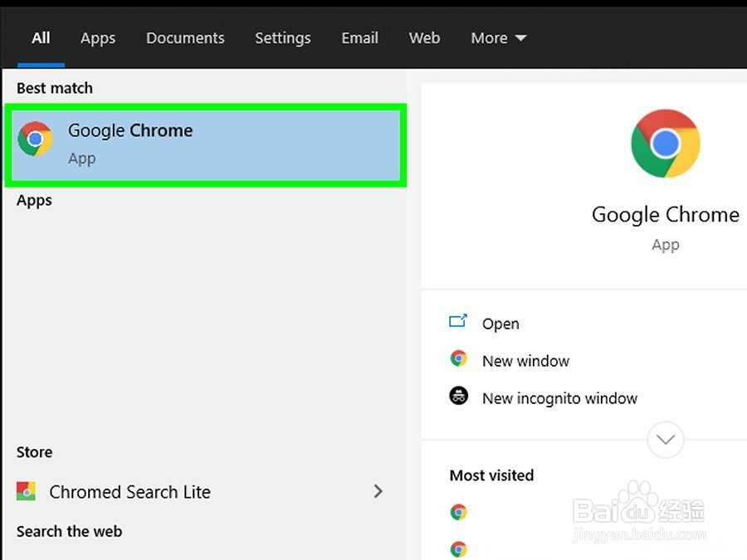Launch a New incognito window
The height and width of the screenshot is (560, 747).
pyautogui.click(x=559, y=398)
